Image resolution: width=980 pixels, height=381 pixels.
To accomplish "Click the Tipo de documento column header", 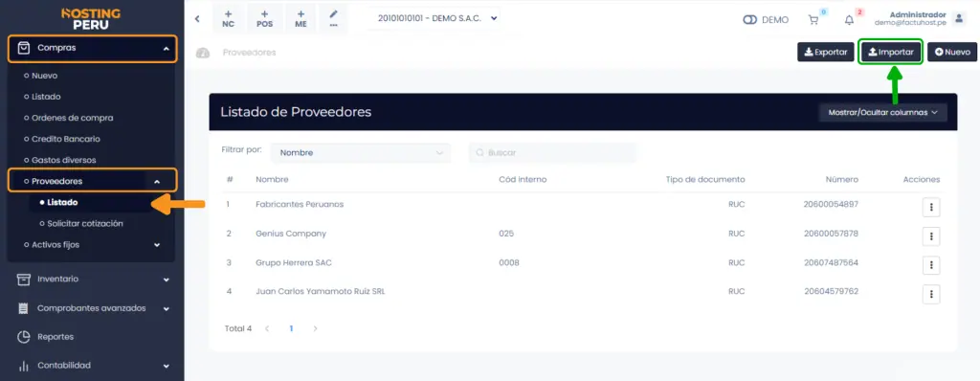I will (705, 180).
